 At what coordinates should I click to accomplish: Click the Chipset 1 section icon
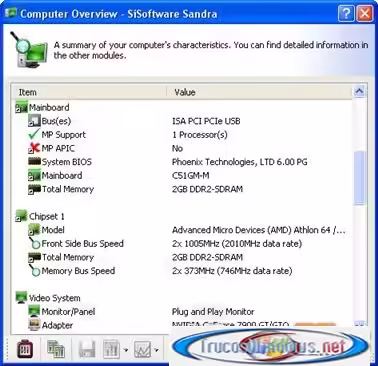(x=21, y=216)
